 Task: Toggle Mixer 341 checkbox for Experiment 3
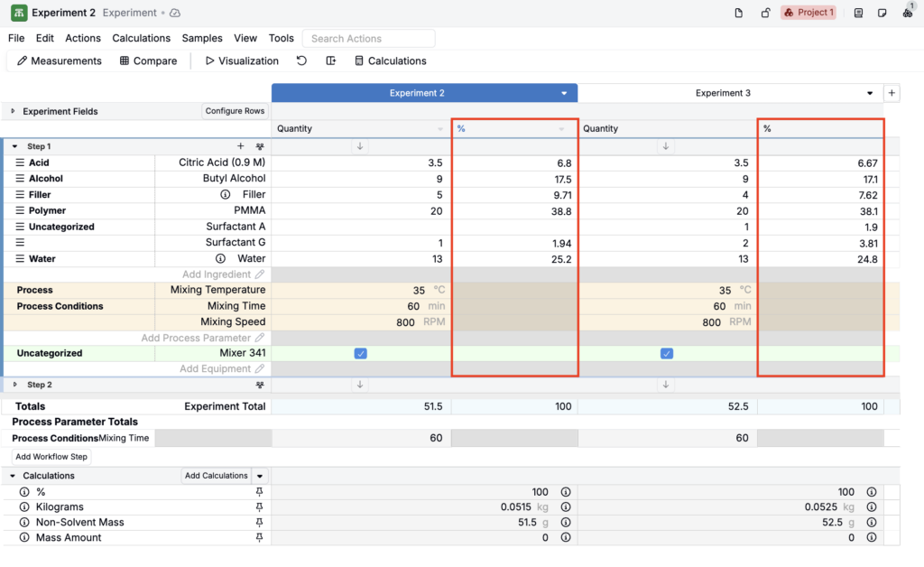667,354
